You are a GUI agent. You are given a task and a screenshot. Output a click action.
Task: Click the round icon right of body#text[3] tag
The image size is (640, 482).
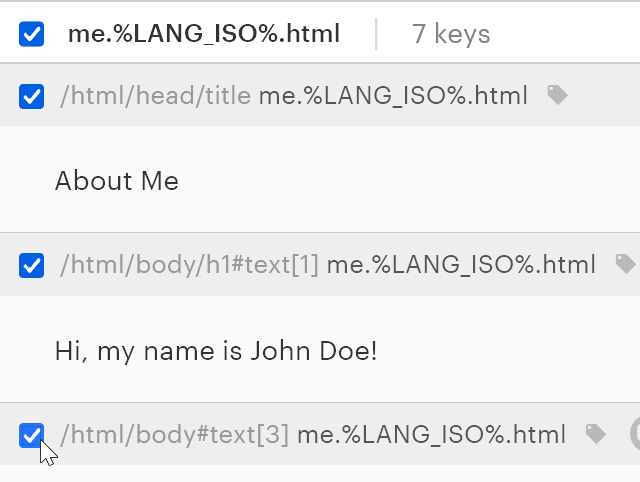coord(634,434)
